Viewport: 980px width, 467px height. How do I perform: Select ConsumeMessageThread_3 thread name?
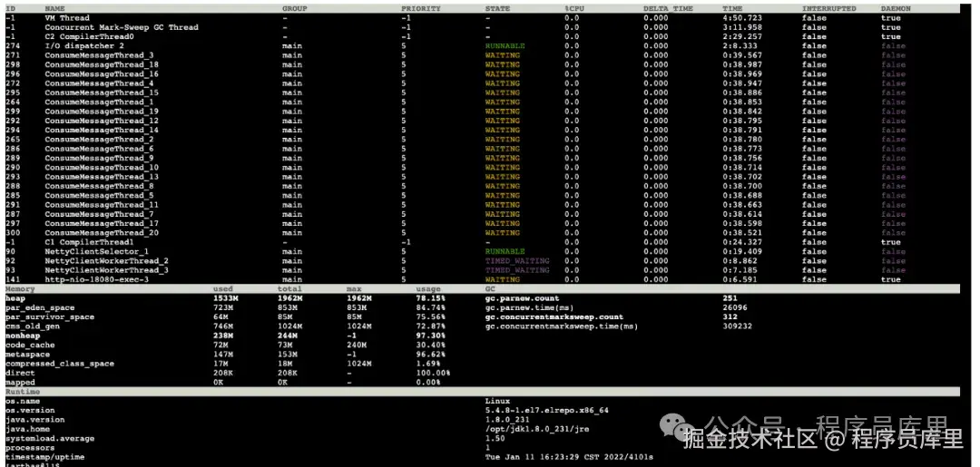tap(100, 55)
